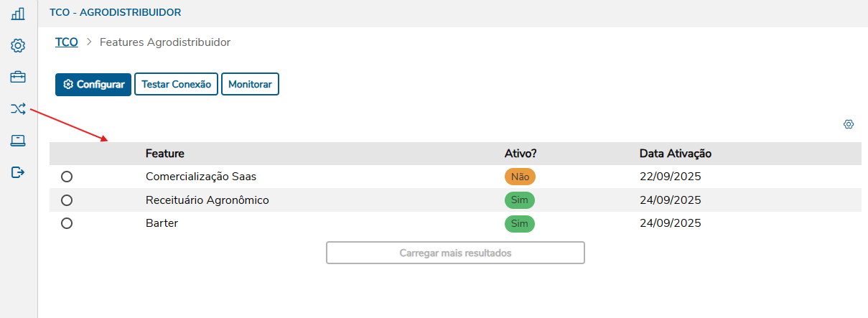Select the Receituário Agronômico radio button

[x=67, y=200]
